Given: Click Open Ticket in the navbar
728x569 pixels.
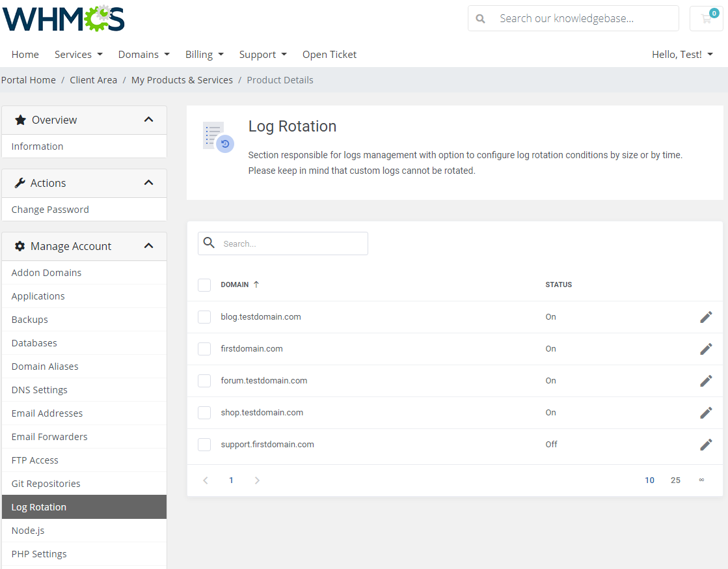Looking at the screenshot, I should pos(329,54).
